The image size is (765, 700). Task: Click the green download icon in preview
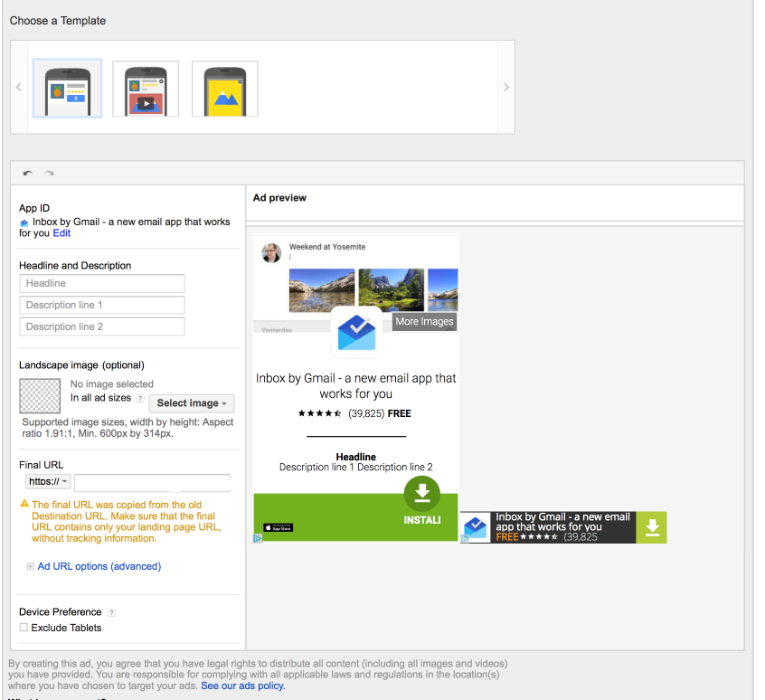coord(421,494)
